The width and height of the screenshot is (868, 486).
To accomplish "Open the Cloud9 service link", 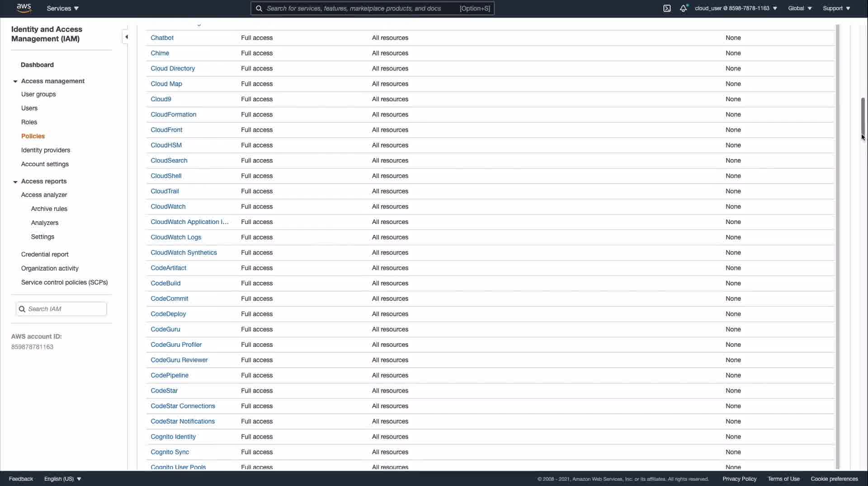I will point(161,99).
